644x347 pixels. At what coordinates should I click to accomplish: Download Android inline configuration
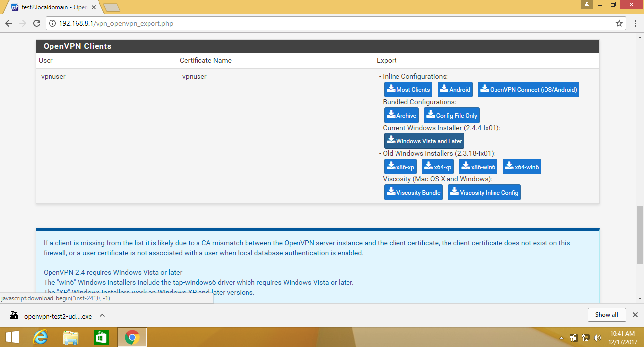tap(455, 89)
